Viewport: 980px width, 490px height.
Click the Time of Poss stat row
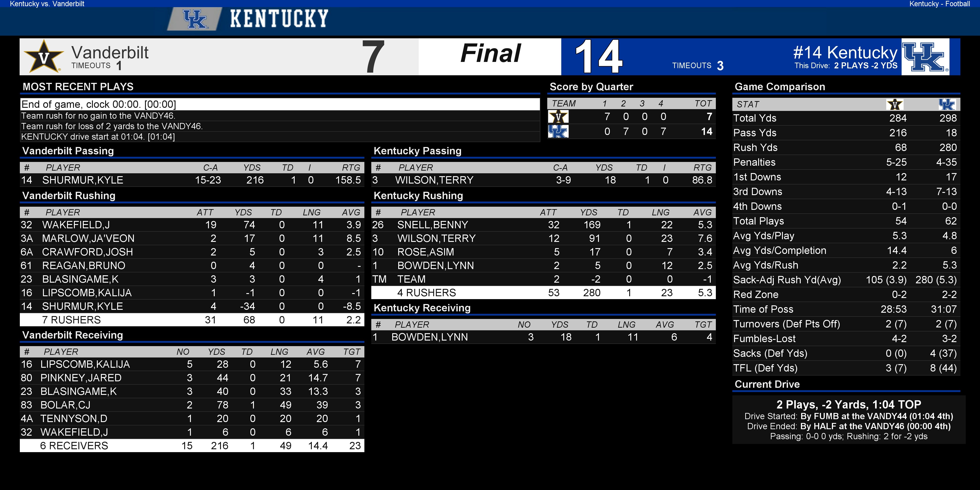click(846, 309)
